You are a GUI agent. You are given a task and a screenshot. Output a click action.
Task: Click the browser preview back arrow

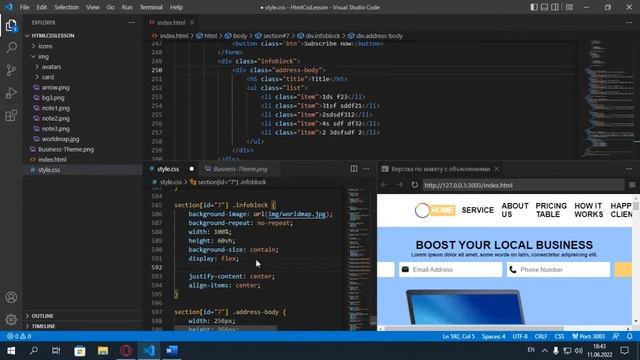pyautogui.click(x=384, y=185)
